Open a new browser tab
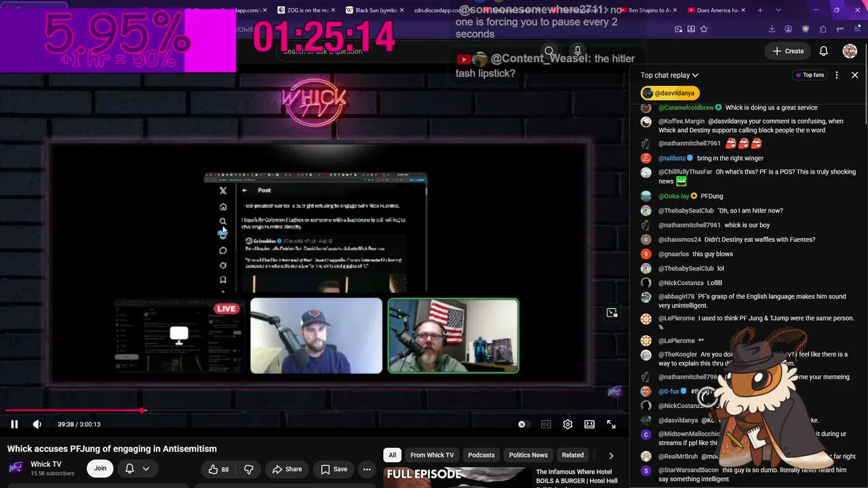Viewport: 868px width, 488px height. point(759,10)
